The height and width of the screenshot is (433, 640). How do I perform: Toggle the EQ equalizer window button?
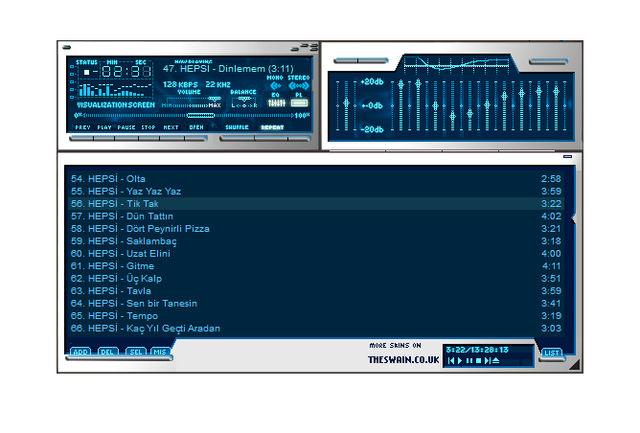(276, 103)
